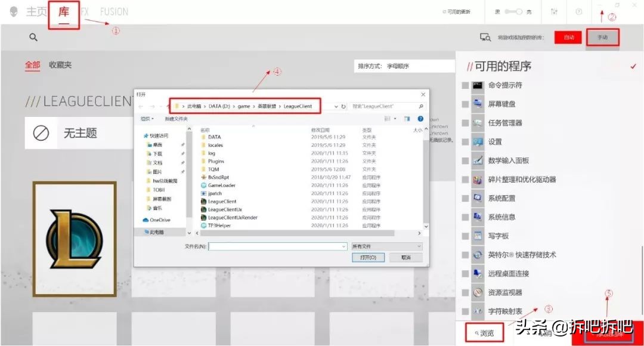Switch to the FUSION tab

click(114, 11)
